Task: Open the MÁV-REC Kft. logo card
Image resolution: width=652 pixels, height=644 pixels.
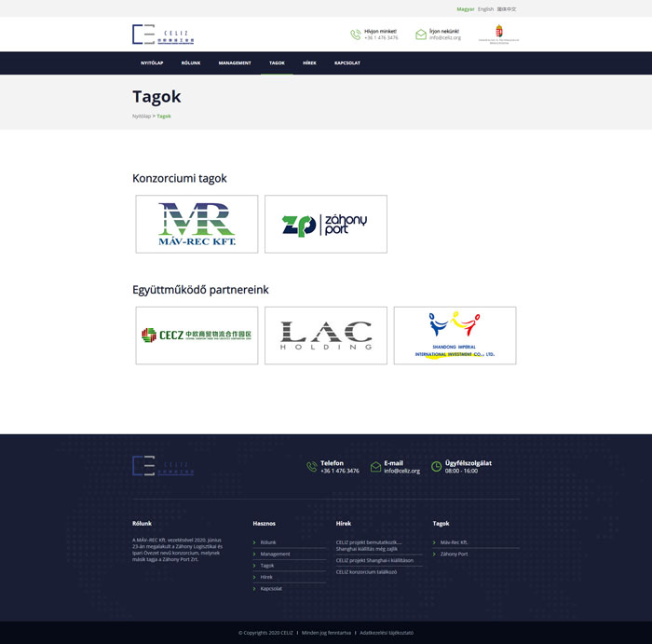Action: click(x=197, y=224)
